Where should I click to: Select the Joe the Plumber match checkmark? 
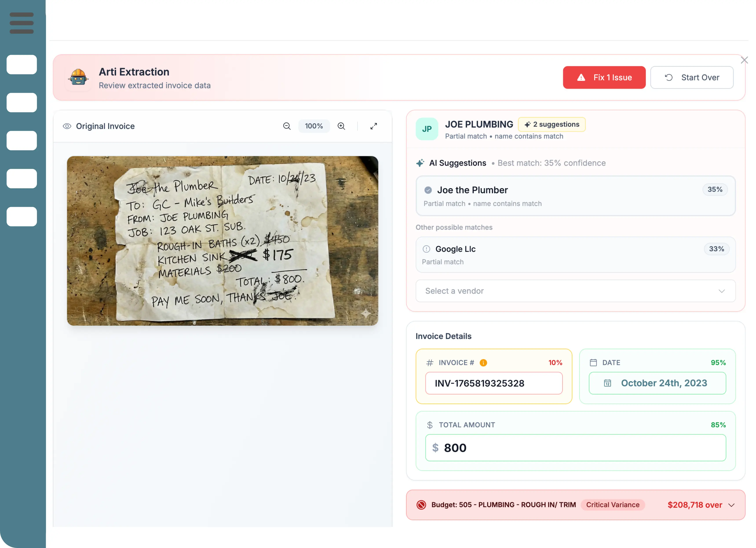[428, 190]
